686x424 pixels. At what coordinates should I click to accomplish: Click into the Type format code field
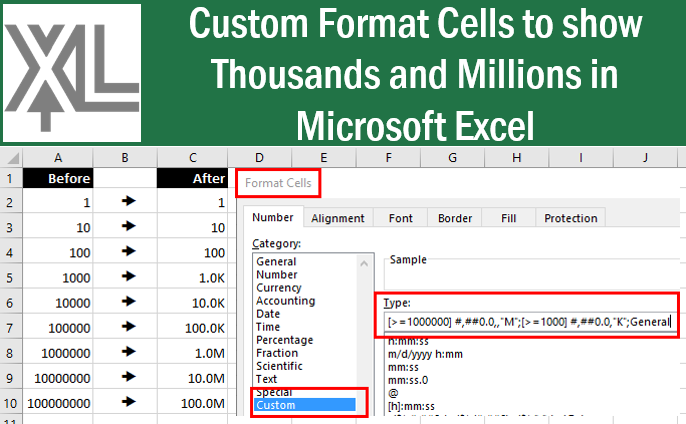click(x=530, y=322)
